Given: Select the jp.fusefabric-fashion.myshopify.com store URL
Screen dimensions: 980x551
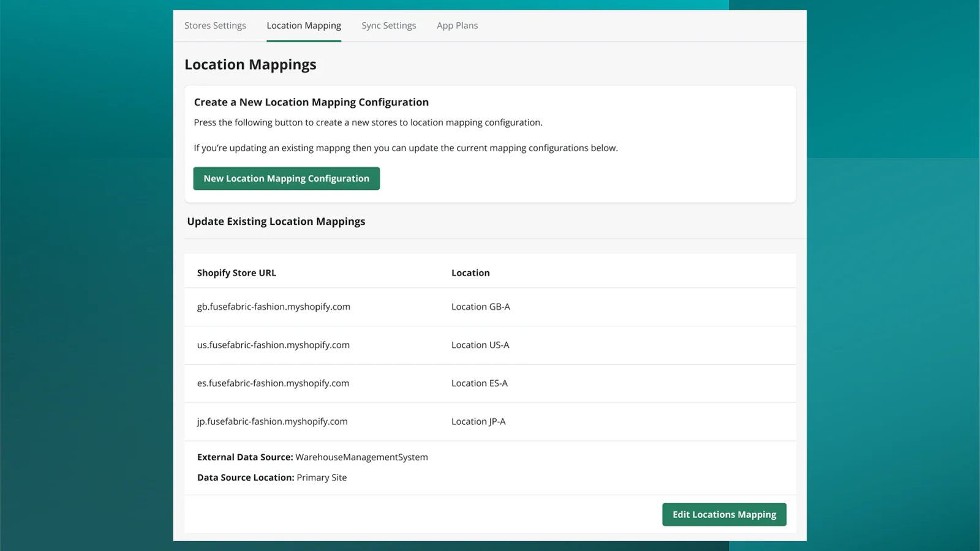Looking at the screenshot, I should [x=272, y=422].
